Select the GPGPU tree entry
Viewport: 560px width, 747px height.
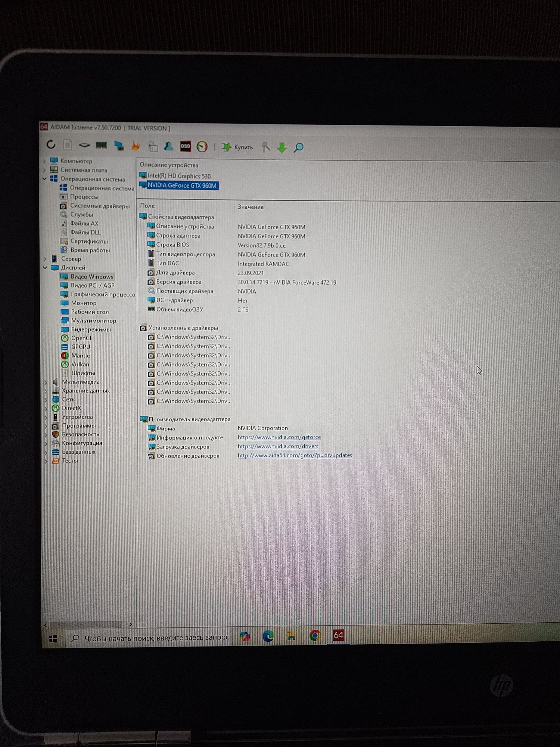[x=81, y=347]
